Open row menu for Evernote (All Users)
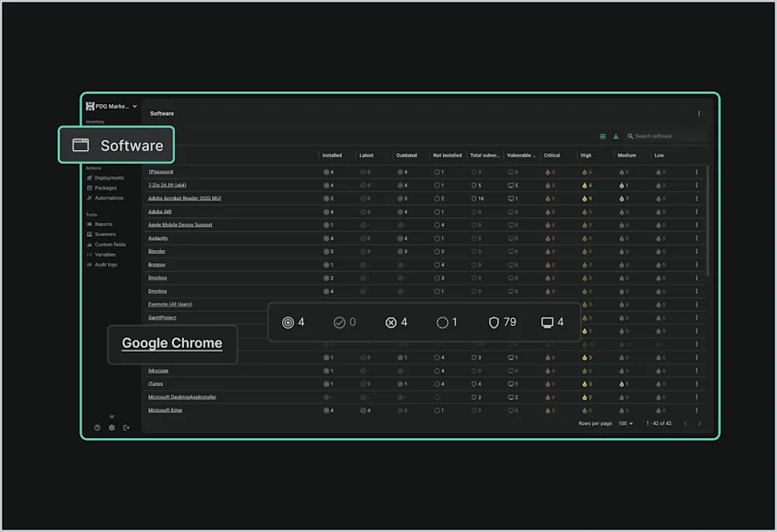 (696, 304)
